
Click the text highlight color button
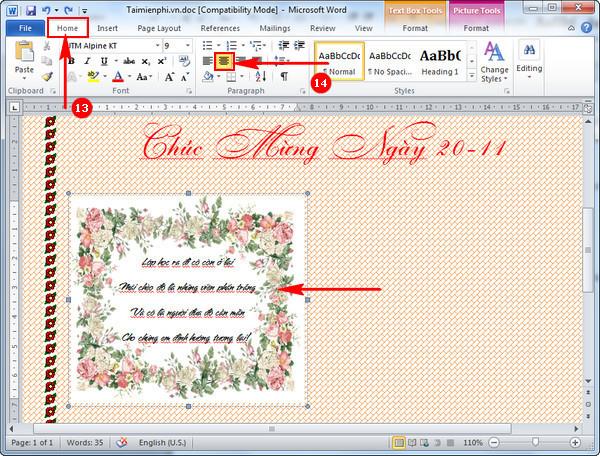[x=93, y=77]
